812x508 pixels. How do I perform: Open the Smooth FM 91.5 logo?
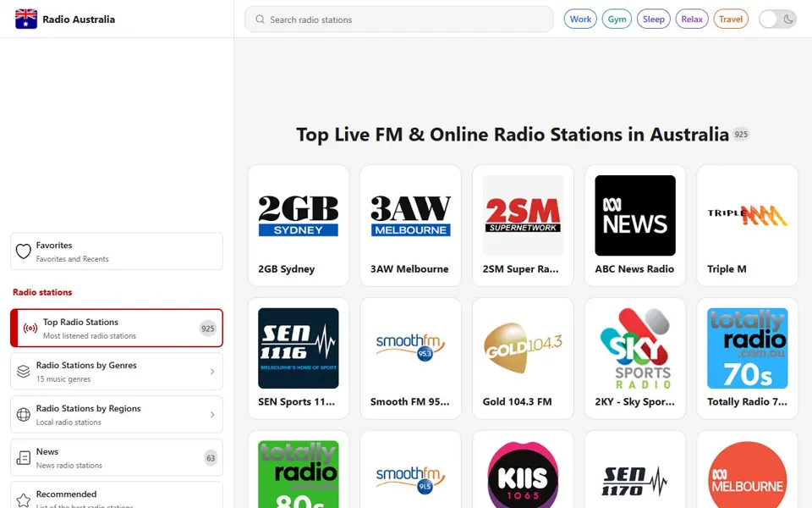(x=411, y=474)
